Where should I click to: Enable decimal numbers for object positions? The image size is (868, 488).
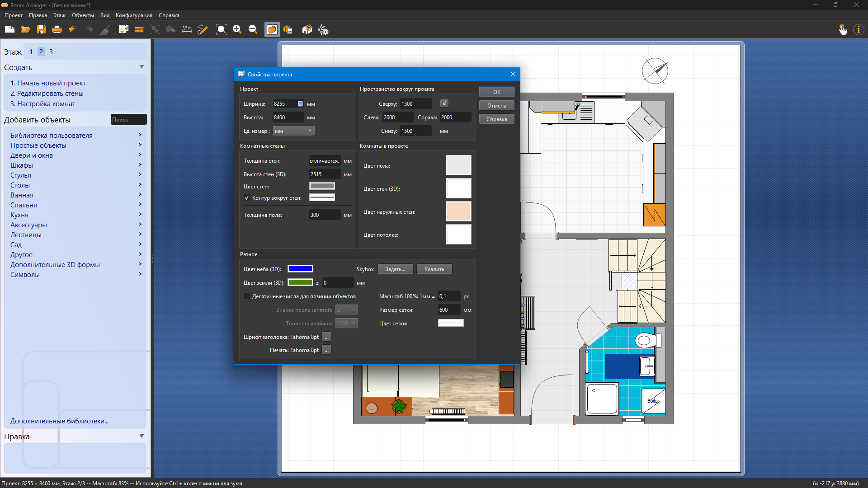[247, 296]
